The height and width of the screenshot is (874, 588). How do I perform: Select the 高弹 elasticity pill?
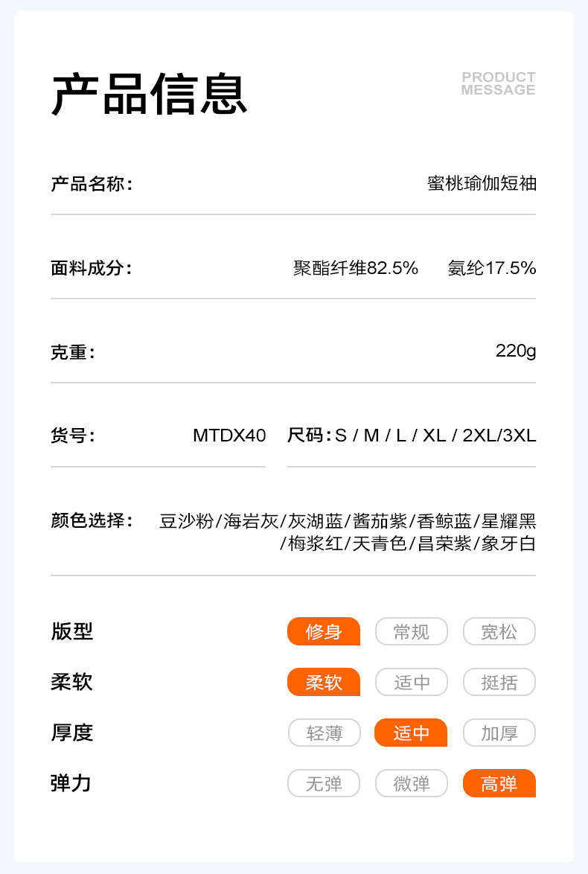tap(499, 783)
